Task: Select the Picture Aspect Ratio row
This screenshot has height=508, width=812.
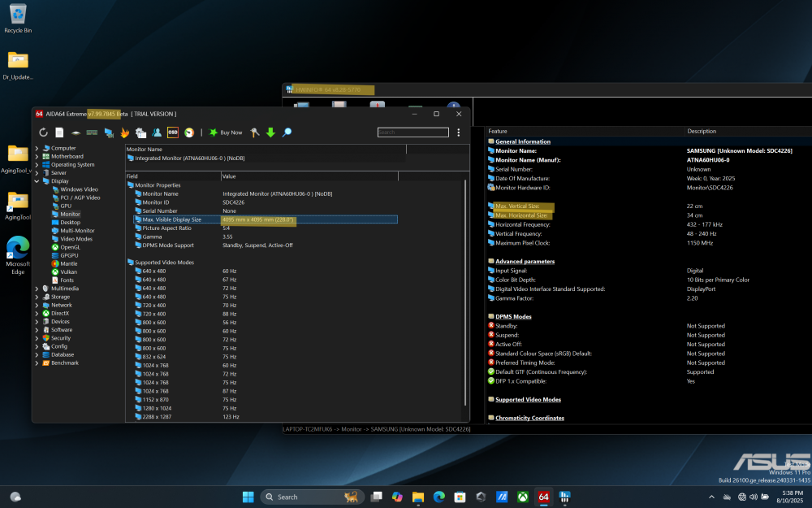Action: 266,228
